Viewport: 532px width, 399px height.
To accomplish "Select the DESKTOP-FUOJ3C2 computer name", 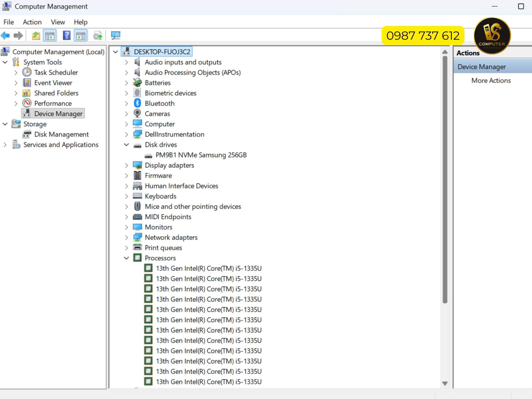I will (x=162, y=52).
